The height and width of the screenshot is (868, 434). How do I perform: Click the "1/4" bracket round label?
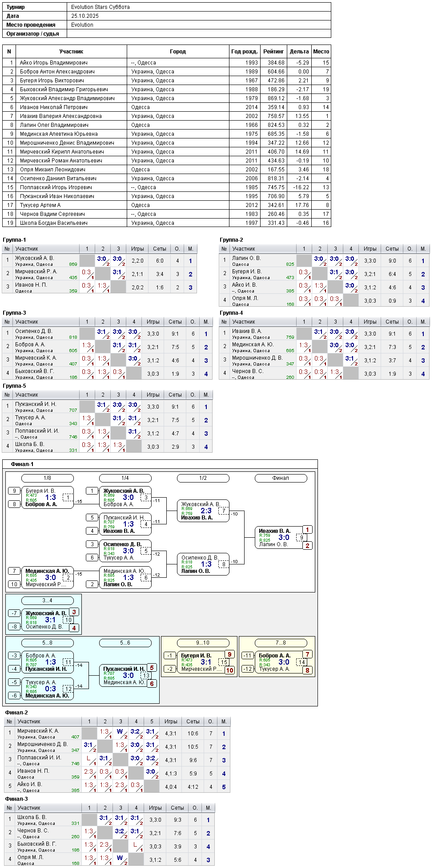click(125, 478)
